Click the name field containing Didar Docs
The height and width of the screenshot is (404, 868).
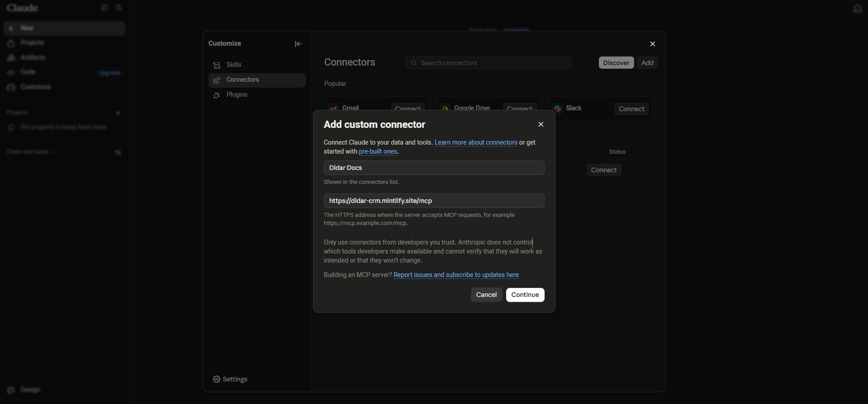click(434, 168)
